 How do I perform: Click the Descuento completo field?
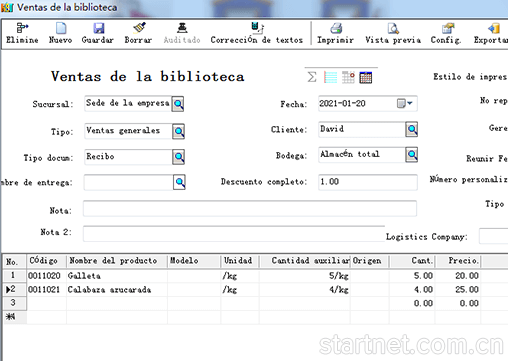click(x=368, y=182)
